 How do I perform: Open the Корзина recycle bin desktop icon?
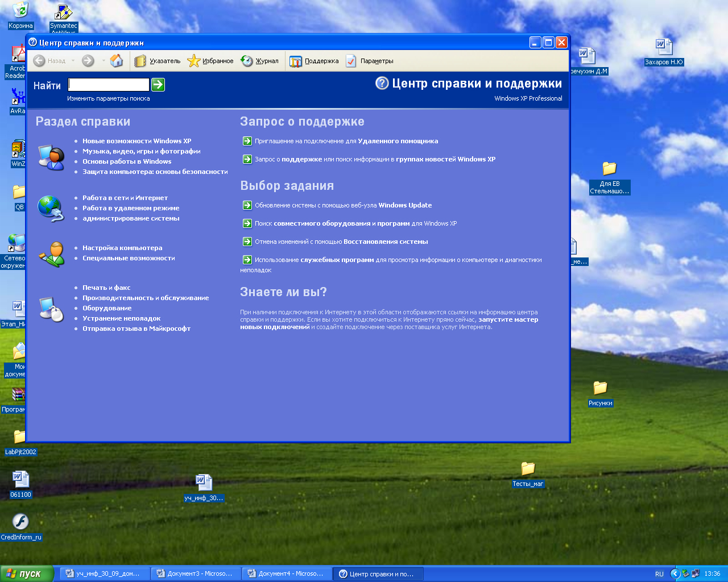click(20, 15)
